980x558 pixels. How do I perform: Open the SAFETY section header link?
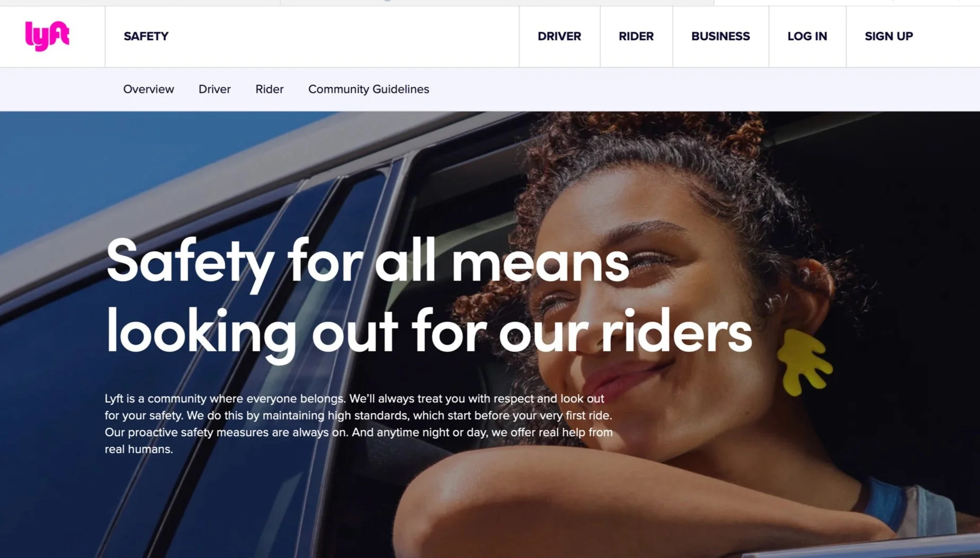click(x=146, y=37)
